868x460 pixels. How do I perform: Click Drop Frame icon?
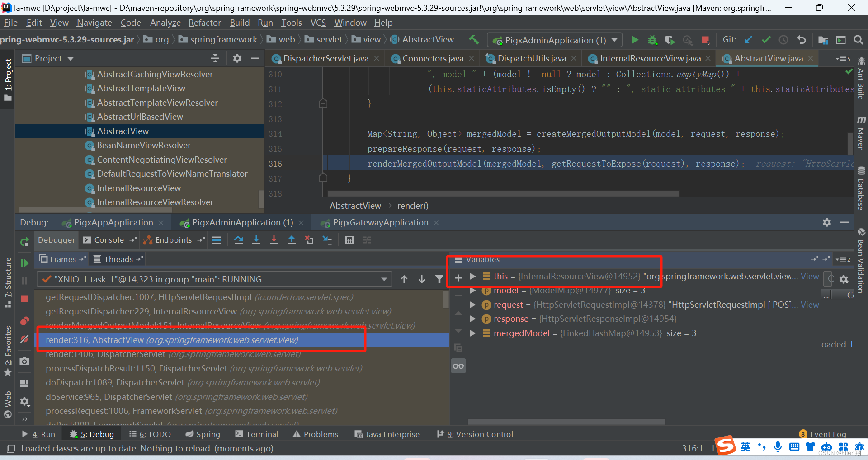pyautogui.click(x=309, y=240)
